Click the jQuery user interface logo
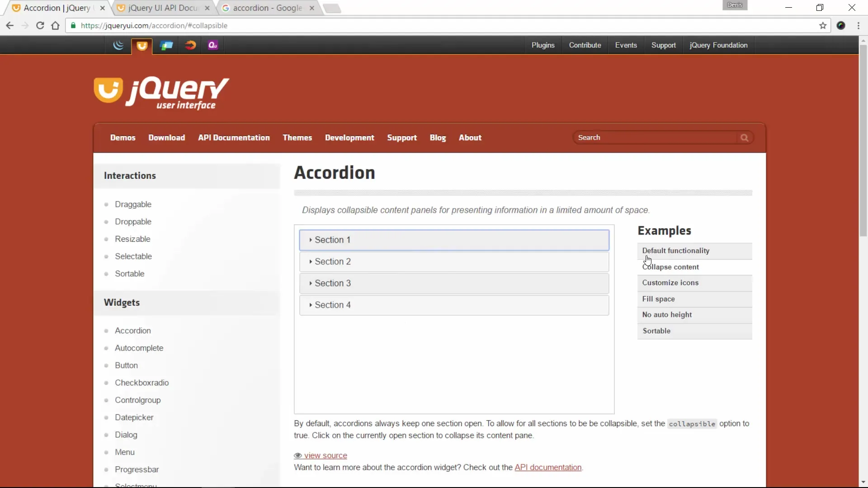Screen dimensions: 868x488 (161, 93)
